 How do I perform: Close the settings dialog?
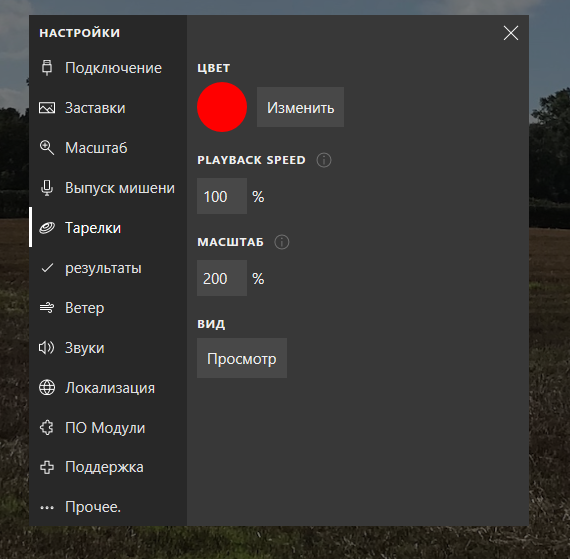click(510, 33)
